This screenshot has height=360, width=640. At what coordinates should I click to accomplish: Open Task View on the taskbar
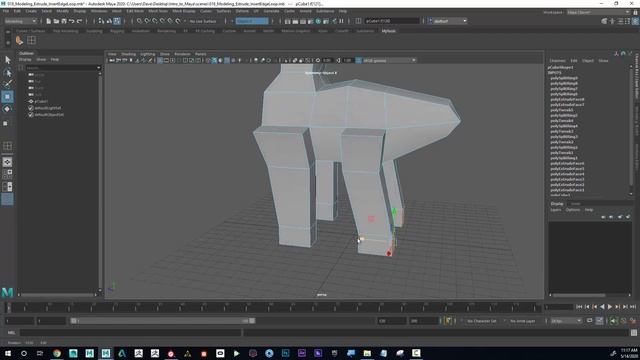40,353
